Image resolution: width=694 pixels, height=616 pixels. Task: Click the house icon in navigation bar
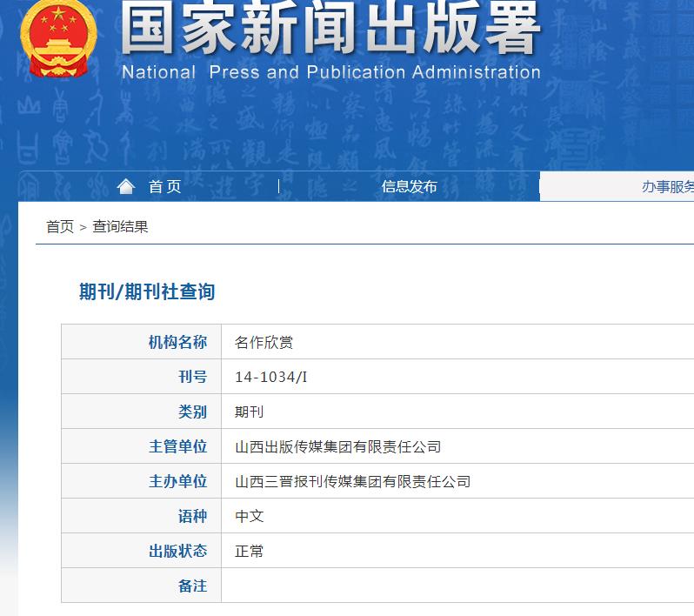coord(126,186)
